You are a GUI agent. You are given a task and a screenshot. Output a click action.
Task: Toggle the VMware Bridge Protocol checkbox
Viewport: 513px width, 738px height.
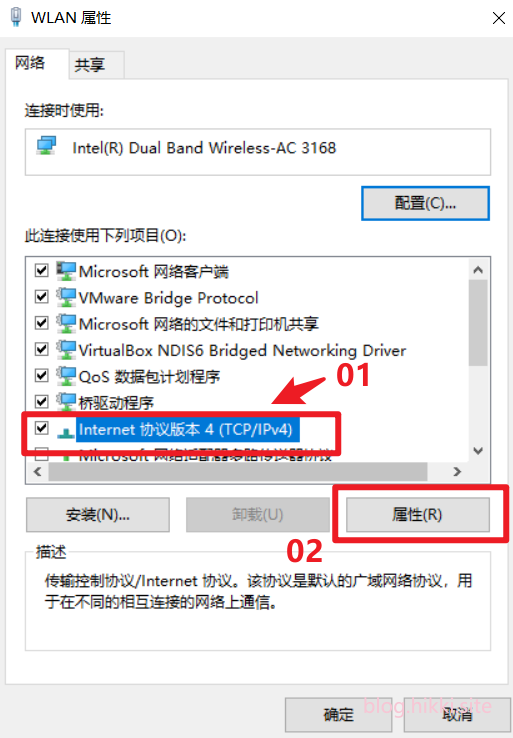coord(41,297)
